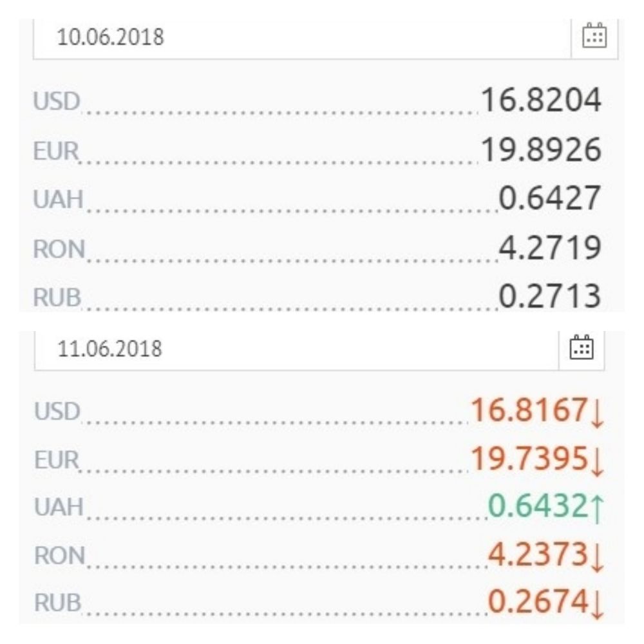Select the EUR rate 19.8926
644x644 pixels.
(x=541, y=149)
